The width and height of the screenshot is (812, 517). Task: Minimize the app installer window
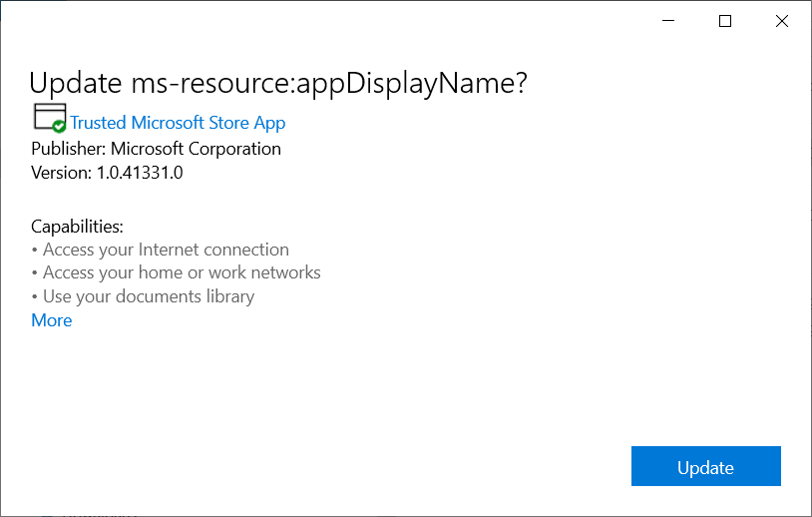pyautogui.click(x=667, y=21)
